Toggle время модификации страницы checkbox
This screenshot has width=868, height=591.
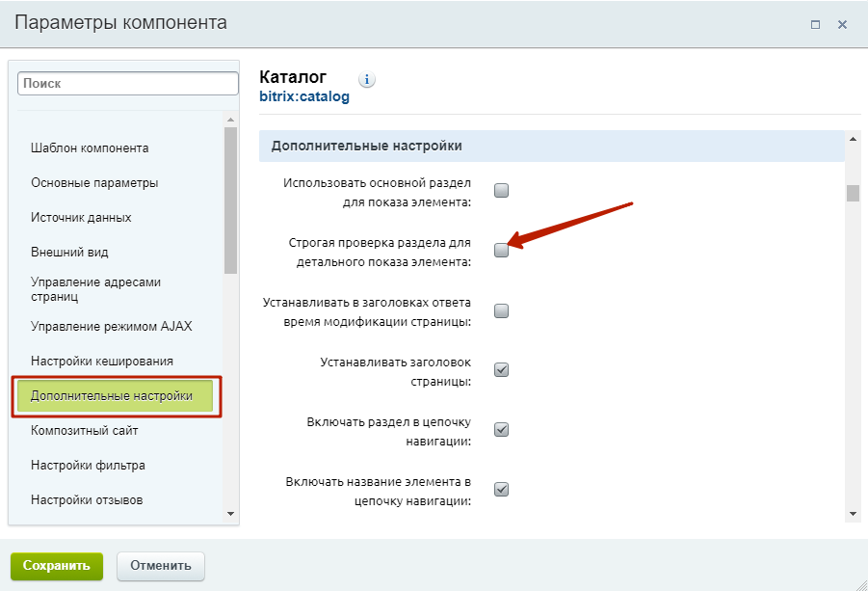click(501, 310)
